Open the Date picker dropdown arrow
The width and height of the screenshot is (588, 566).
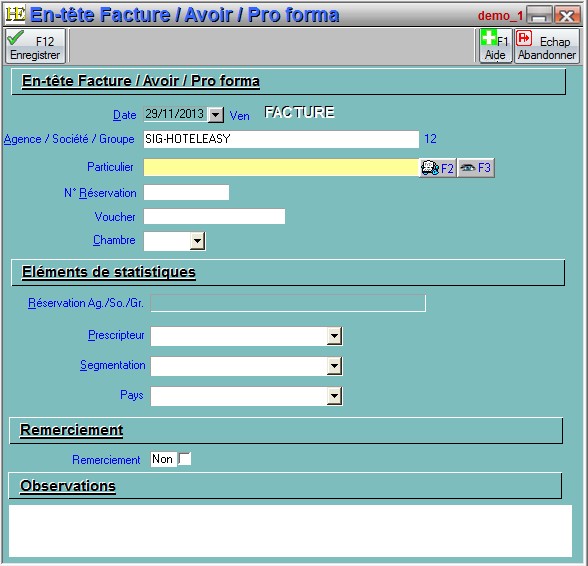click(x=216, y=114)
